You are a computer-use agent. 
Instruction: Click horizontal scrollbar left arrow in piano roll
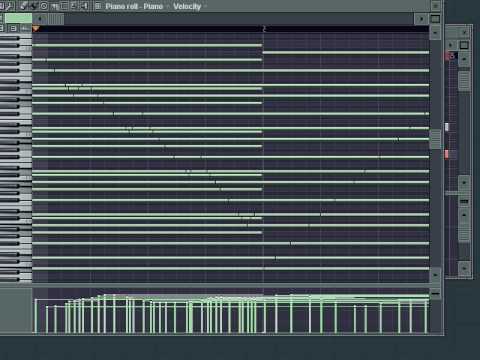pos(40,19)
